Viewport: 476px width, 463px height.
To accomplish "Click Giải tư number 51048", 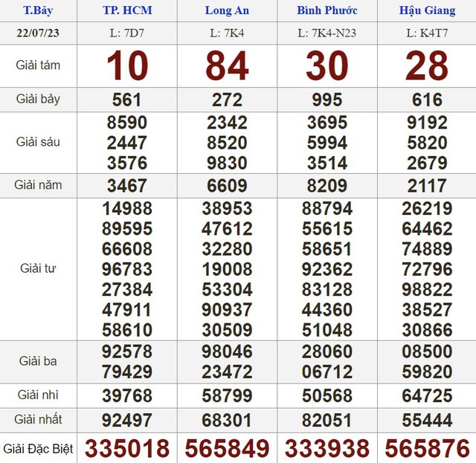I will pyautogui.click(x=327, y=330).
